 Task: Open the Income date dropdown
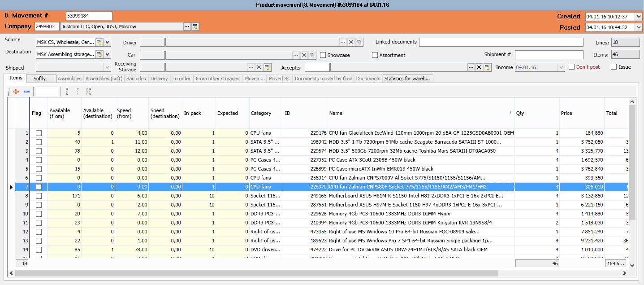pyautogui.click(x=561, y=67)
